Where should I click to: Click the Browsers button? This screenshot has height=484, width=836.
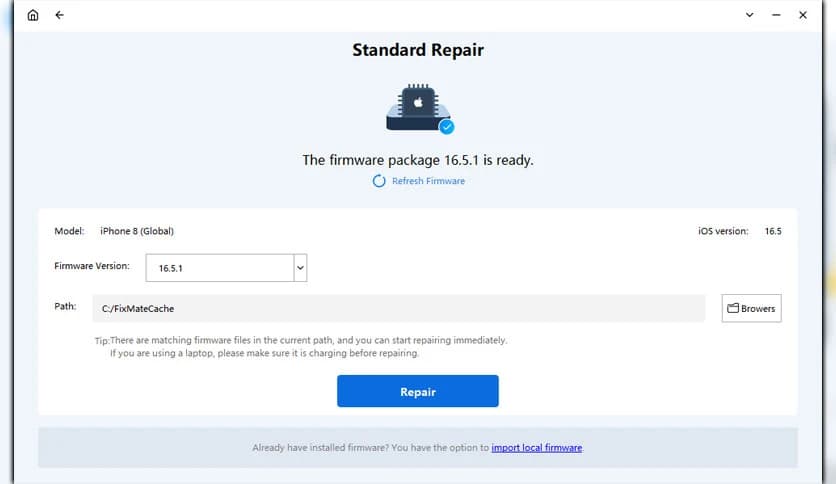coord(751,308)
